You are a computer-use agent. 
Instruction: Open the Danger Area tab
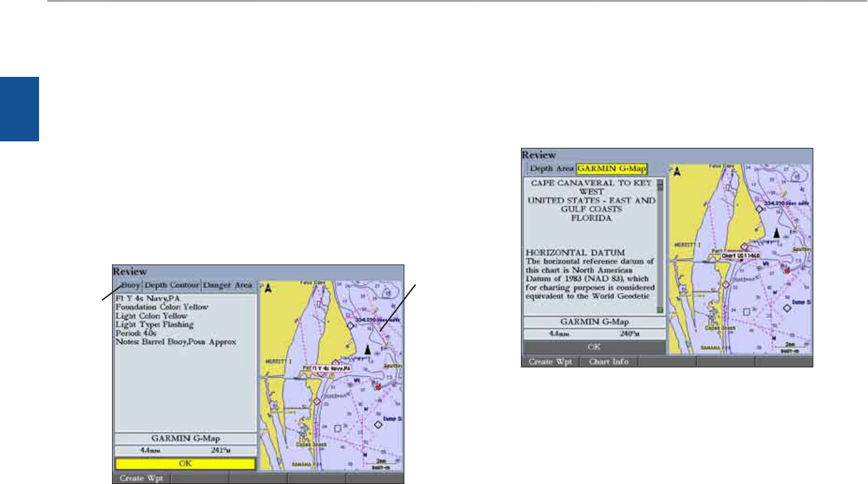[x=228, y=286]
